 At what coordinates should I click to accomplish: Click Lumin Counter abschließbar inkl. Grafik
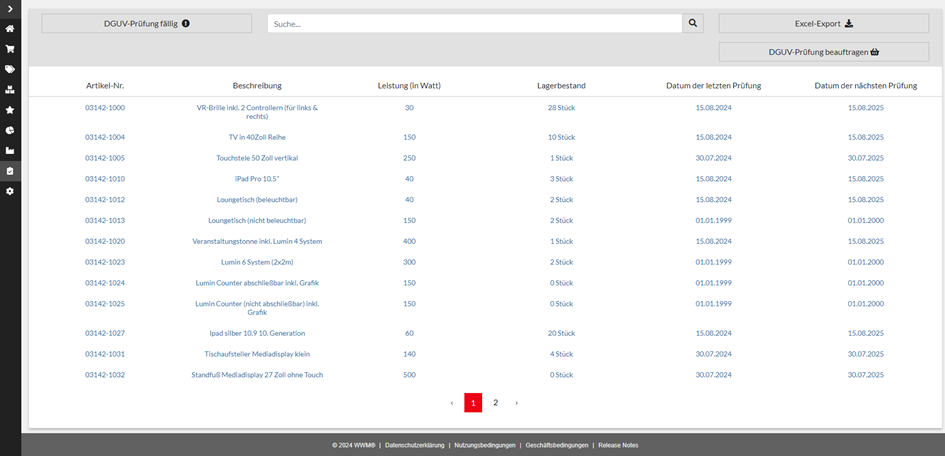257,283
